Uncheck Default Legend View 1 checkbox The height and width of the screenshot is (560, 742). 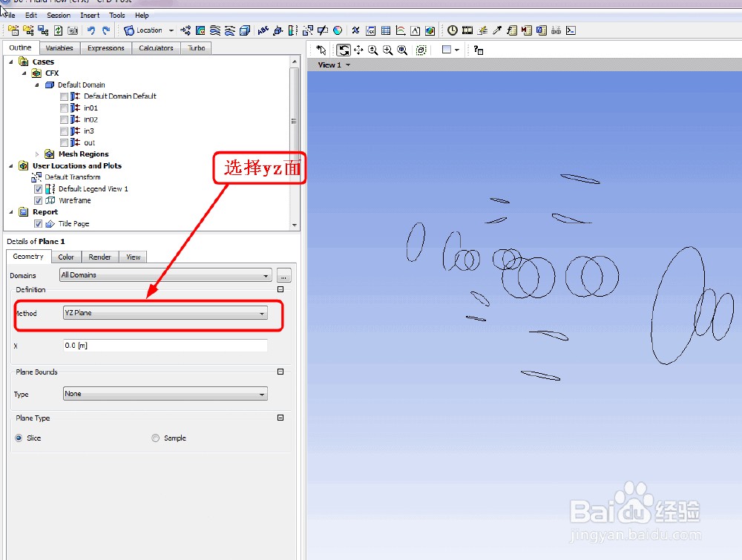[x=39, y=189]
